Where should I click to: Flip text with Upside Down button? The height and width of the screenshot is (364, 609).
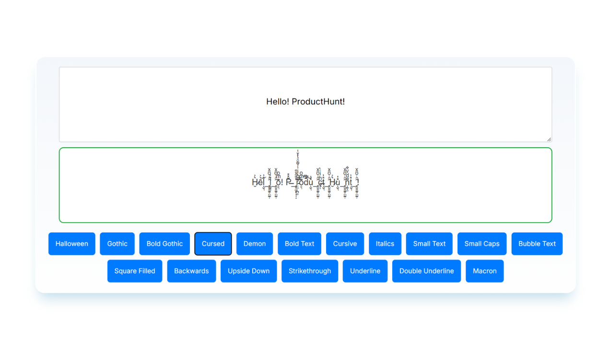(x=249, y=271)
